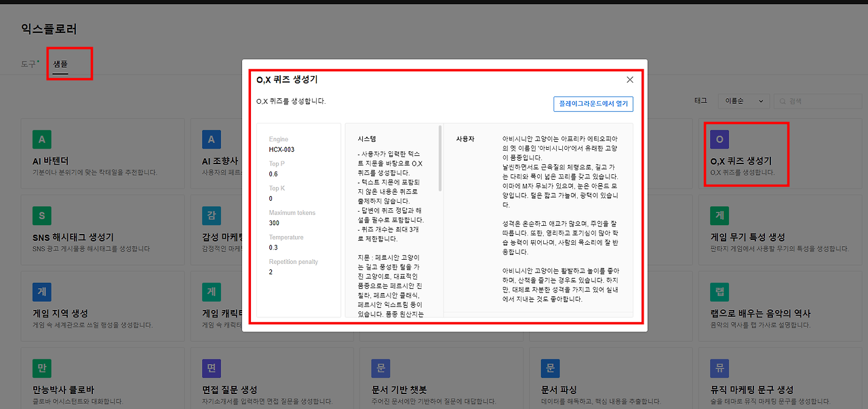
Task: Click the 사용자 label in the dialog
Action: click(x=465, y=138)
